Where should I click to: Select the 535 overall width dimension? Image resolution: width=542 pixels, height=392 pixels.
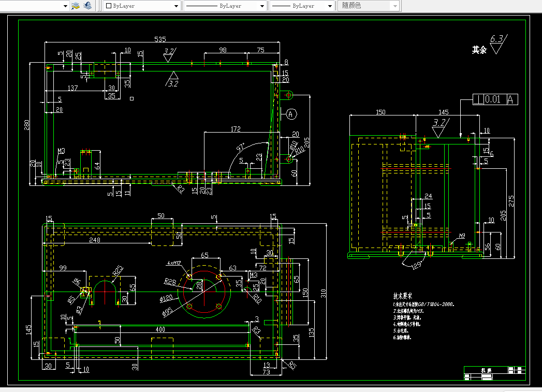click(160, 39)
